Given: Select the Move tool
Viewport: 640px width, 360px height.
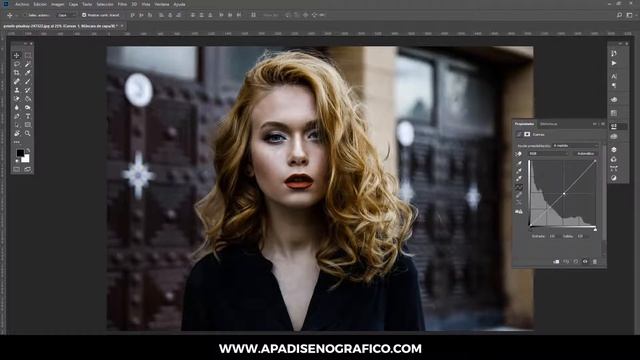Looking at the screenshot, I should tap(17, 56).
